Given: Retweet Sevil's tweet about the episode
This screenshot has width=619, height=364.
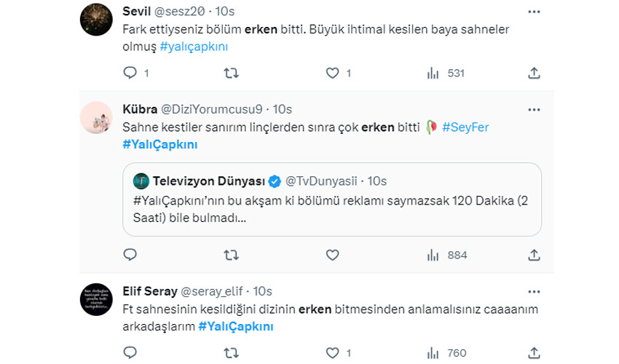Looking at the screenshot, I should (231, 73).
